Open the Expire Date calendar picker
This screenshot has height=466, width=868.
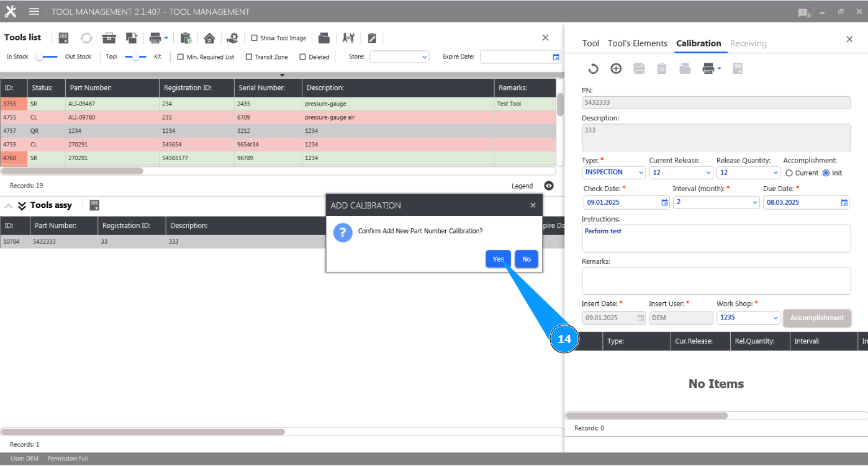556,57
